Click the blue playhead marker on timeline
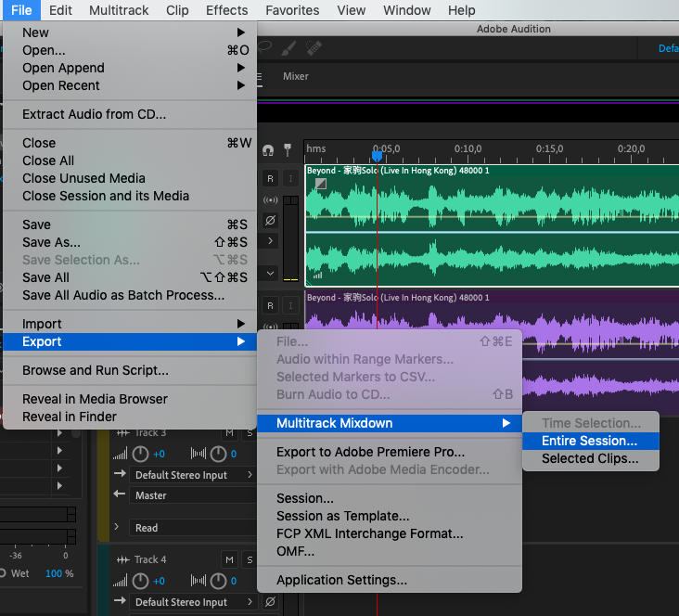The width and height of the screenshot is (679, 616). (x=377, y=155)
